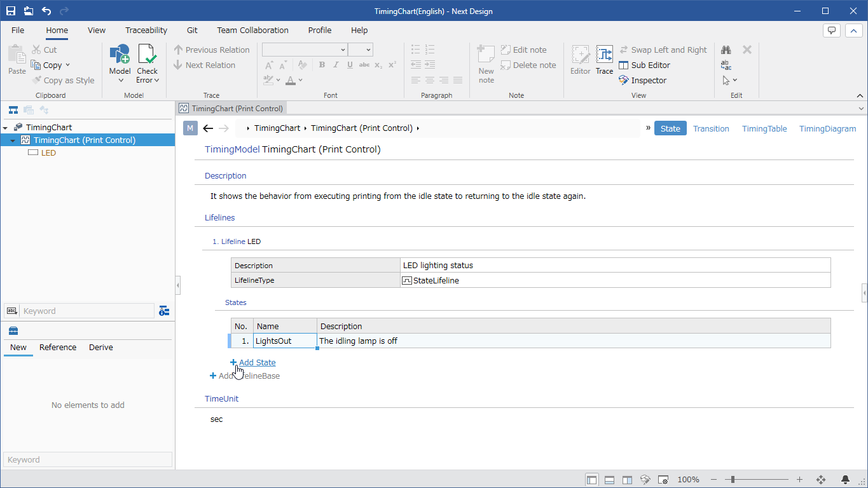Click the Add State link
868x488 pixels.
[253, 362]
